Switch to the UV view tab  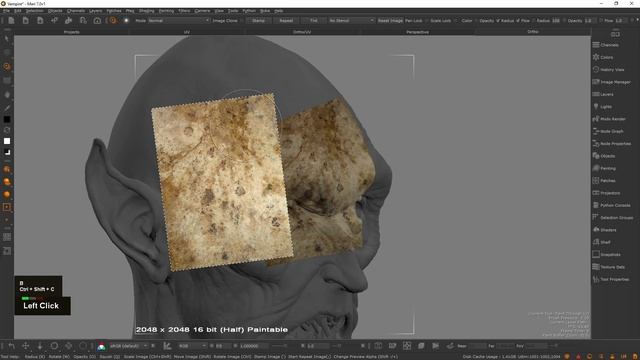[187, 31]
